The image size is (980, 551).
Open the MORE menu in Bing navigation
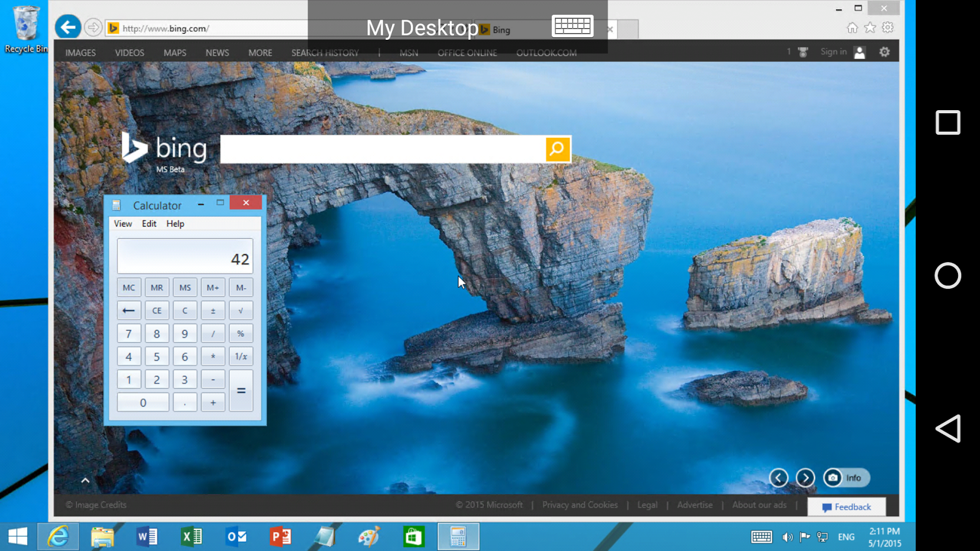coord(260,53)
